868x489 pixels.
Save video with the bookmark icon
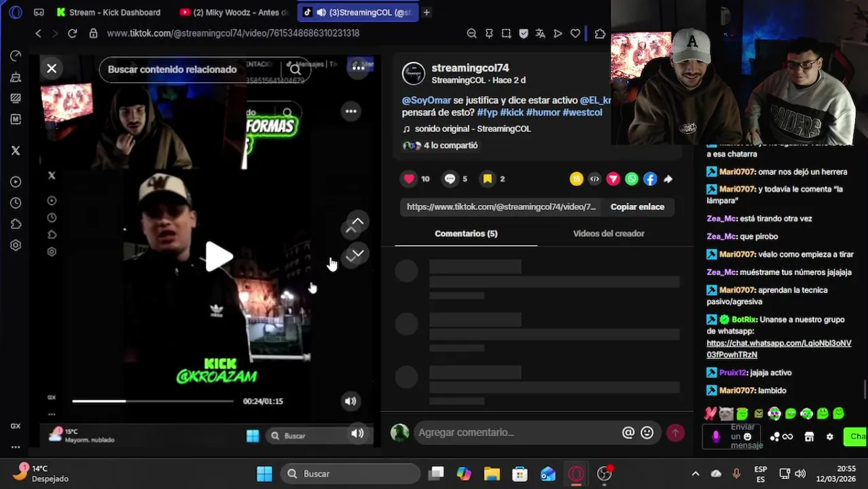[487, 179]
